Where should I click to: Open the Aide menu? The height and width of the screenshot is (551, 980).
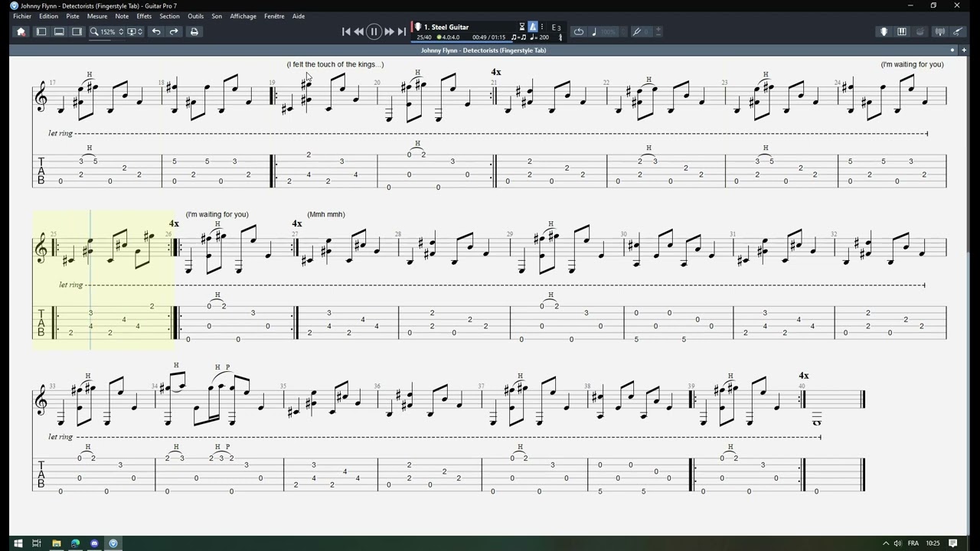(299, 16)
